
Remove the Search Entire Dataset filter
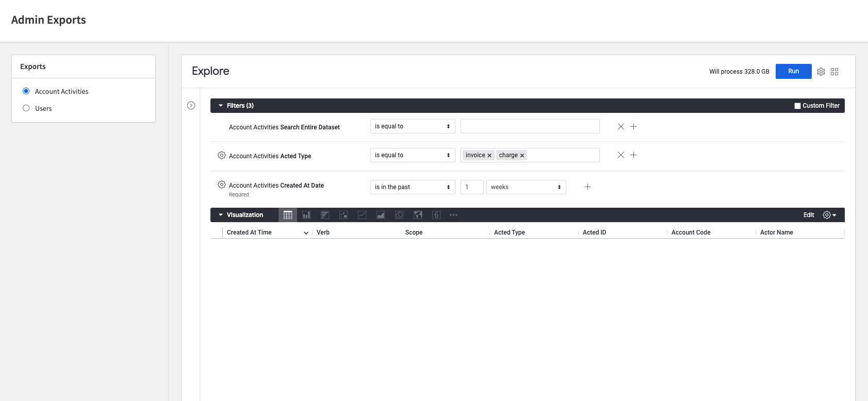[x=621, y=126]
